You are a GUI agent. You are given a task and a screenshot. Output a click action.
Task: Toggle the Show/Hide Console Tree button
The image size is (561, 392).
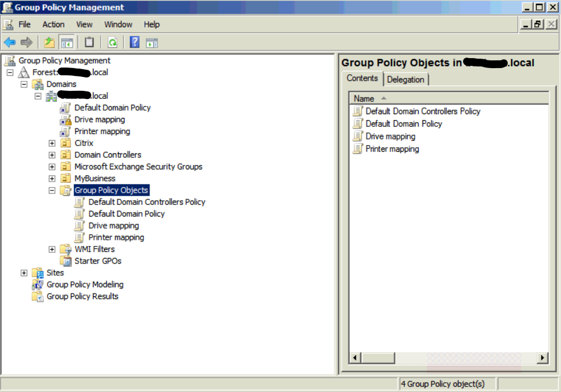point(66,42)
